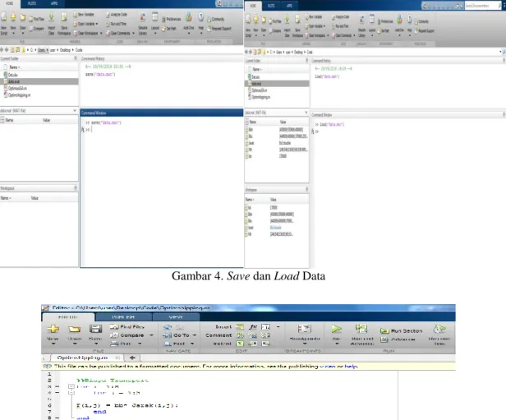Expand Clear Commands dropdown in left MATLAB window
Screen dimensions: 506x420
(x=133, y=33)
